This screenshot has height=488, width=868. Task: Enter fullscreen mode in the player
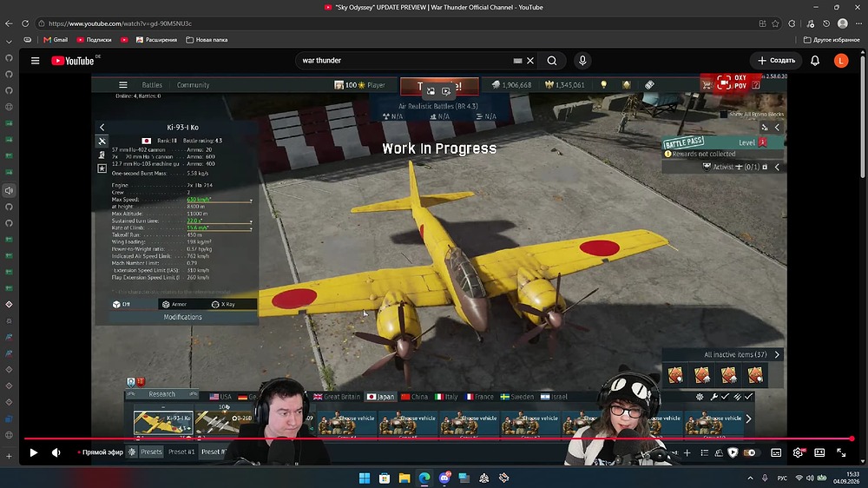[x=841, y=452]
